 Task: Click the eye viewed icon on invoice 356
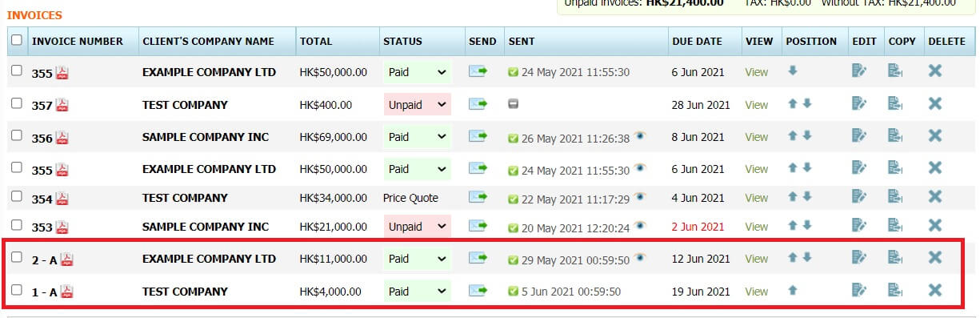(639, 136)
